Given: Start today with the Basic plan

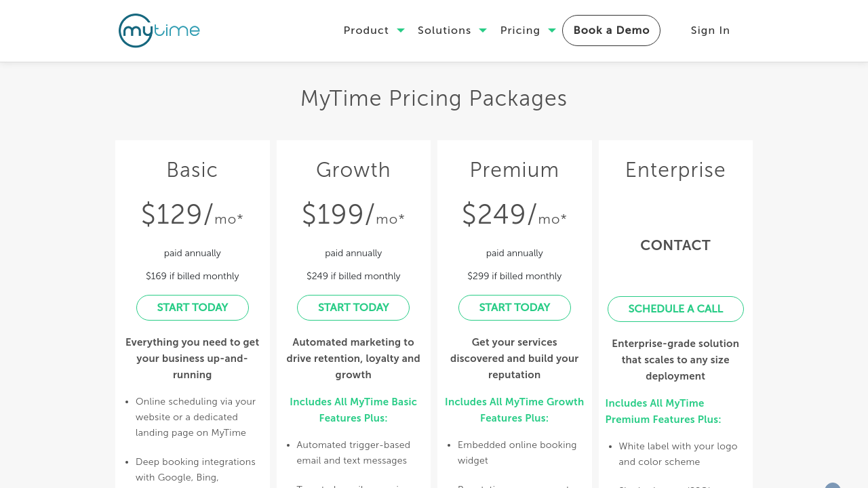Looking at the screenshot, I should click(x=193, y=308).
